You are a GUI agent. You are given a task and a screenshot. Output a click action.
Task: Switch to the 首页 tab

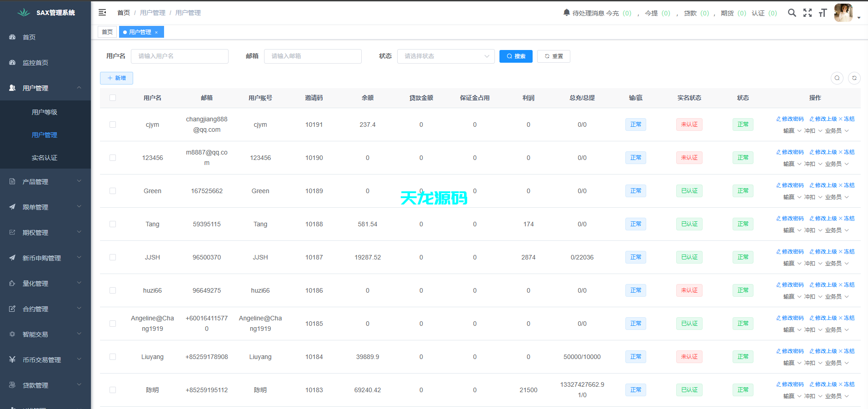107,32
